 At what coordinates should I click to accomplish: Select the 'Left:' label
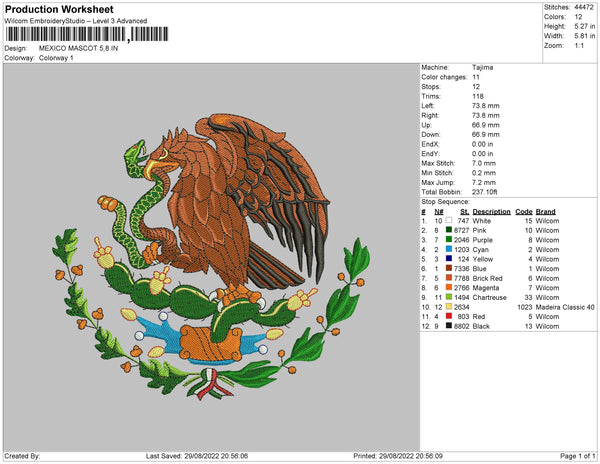click(428, 106)
